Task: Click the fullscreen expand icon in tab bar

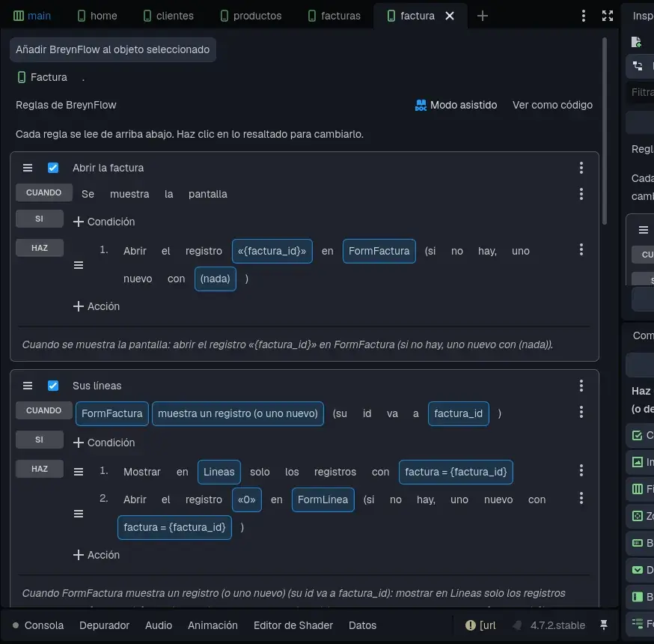Action: pos(608,16)
